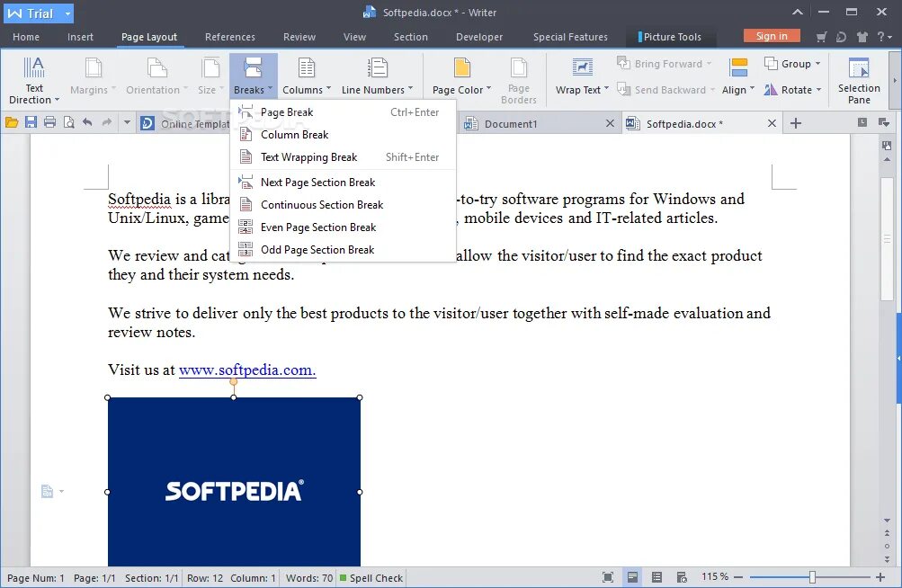Click the Orientation page icon

(x=156, y=67)
